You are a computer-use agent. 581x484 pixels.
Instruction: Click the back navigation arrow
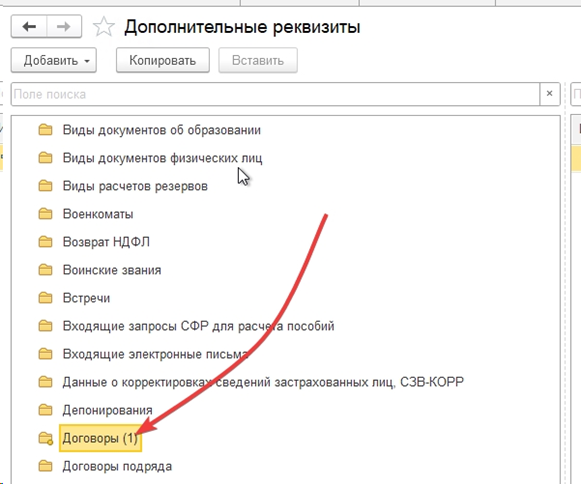[29, 27]
